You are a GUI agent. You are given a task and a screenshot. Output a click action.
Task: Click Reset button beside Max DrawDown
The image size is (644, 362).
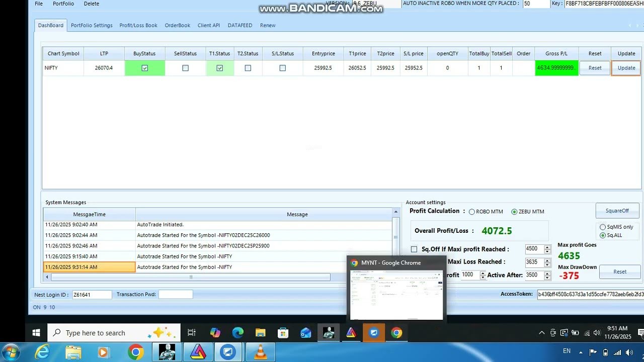(620, 271)
